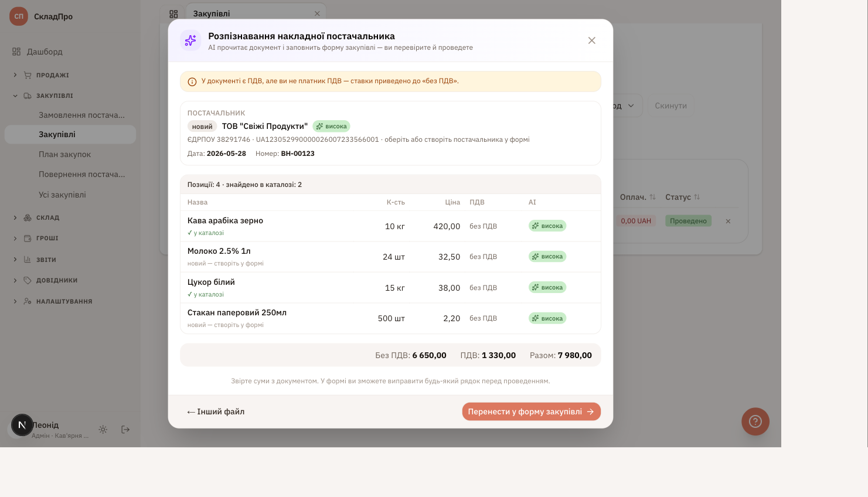This screenshot has width=868, height=497.
Task: Expand the НАЛАШТУВАННЯ sidebar section
Action: tap(70, 301)
